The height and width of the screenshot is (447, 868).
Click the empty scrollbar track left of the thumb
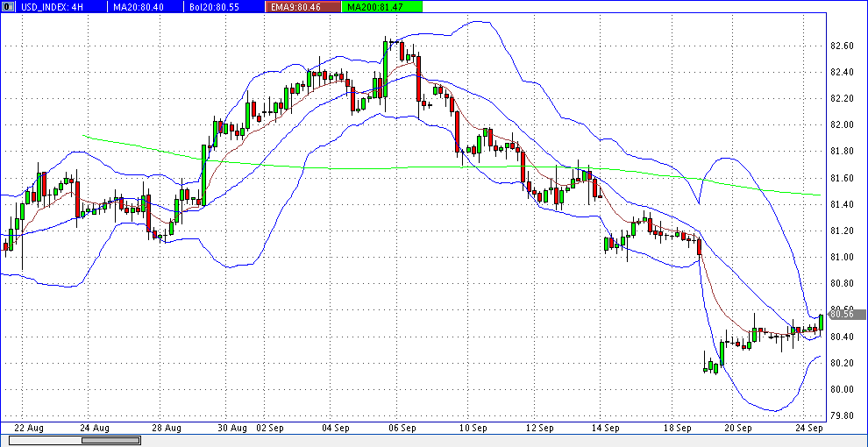pos(46,440)
